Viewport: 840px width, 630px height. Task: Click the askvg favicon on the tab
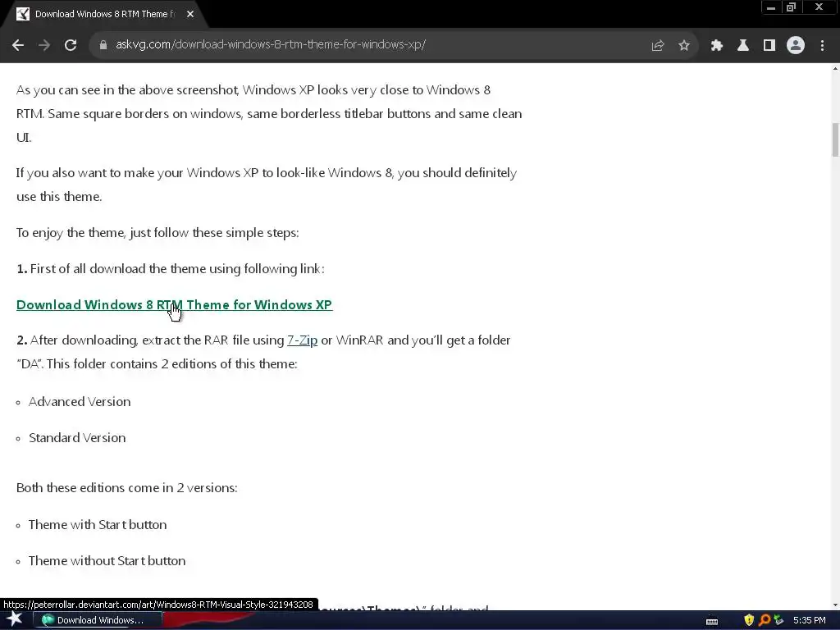[22, 14]
